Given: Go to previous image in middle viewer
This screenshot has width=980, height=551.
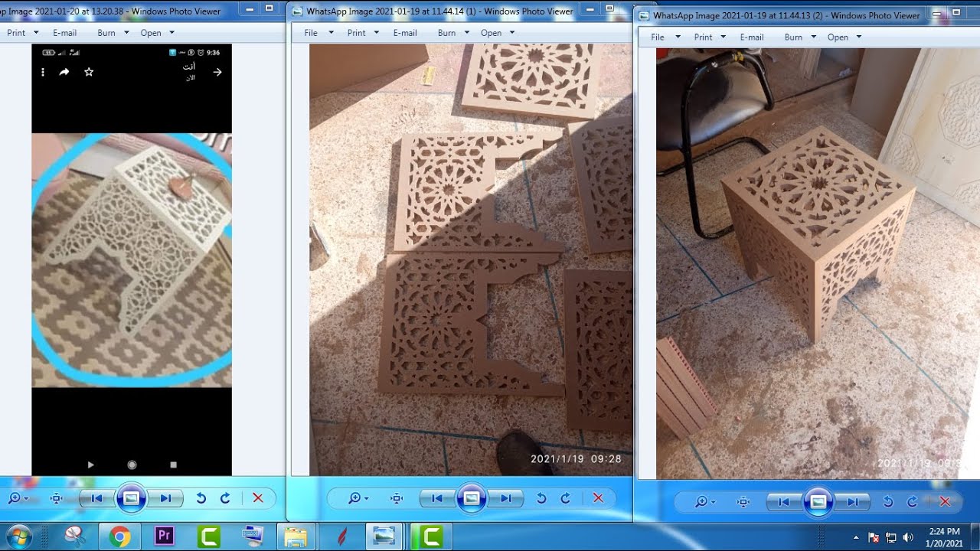Looking at the screenshot, I should coord(437,498).
